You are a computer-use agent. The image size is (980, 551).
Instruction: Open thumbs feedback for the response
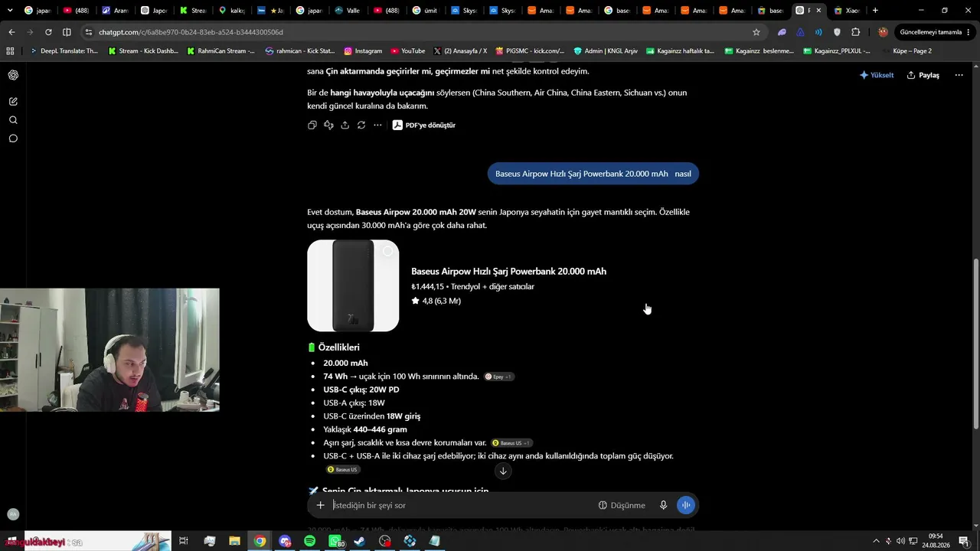click(328, 125)
